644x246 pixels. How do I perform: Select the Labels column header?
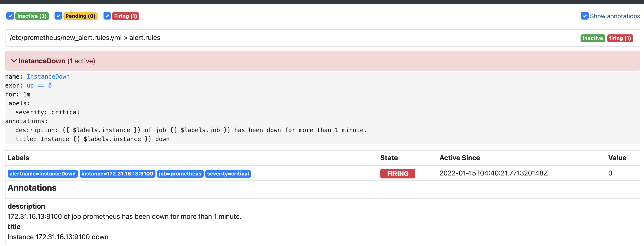(x=19, y=158)
